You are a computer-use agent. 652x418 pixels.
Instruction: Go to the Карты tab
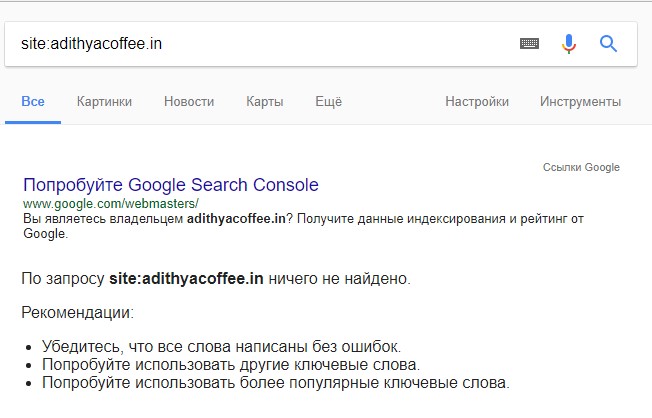tap(264, 102)
